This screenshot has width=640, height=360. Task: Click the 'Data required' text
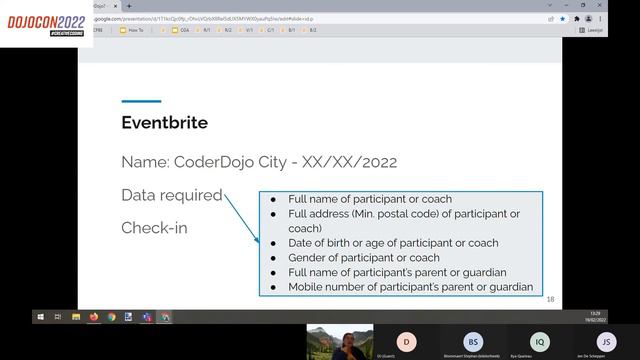click(172, 195)
